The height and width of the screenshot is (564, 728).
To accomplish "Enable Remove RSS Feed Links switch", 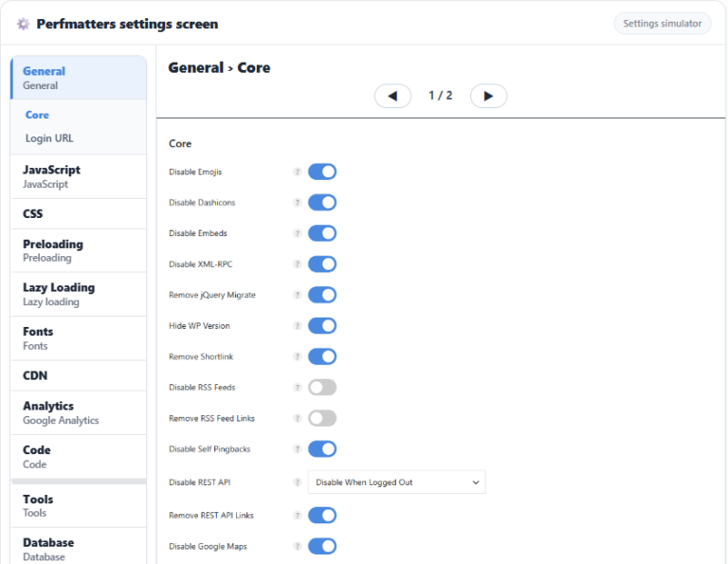I will click(x=322, y=418).
